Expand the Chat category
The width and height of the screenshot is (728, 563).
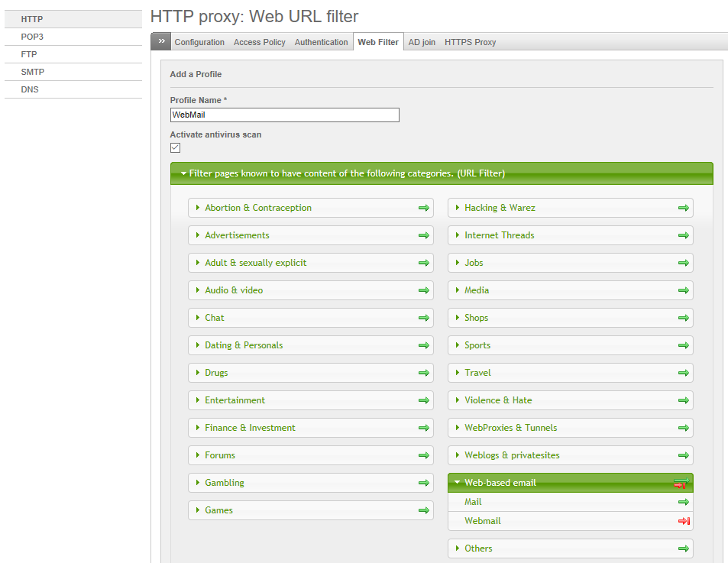click(215, 318)
